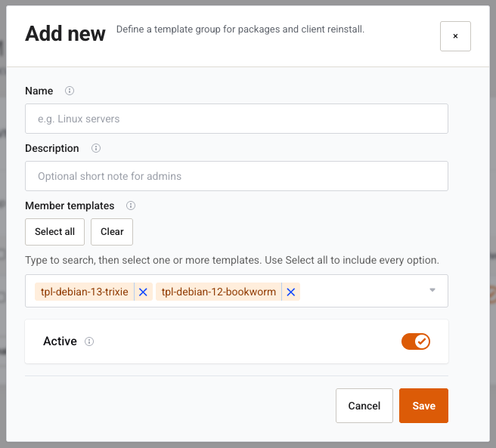This screenshot has width=496, height=448.
Task: Click the 'Define a template group' subtitle
Action: pos(240,29)
